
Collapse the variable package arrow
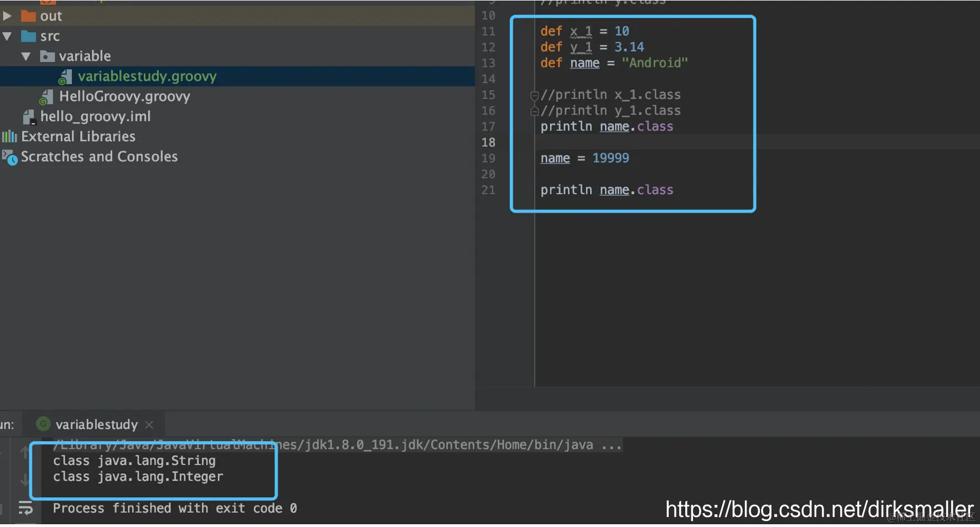[x=26, y=56]
